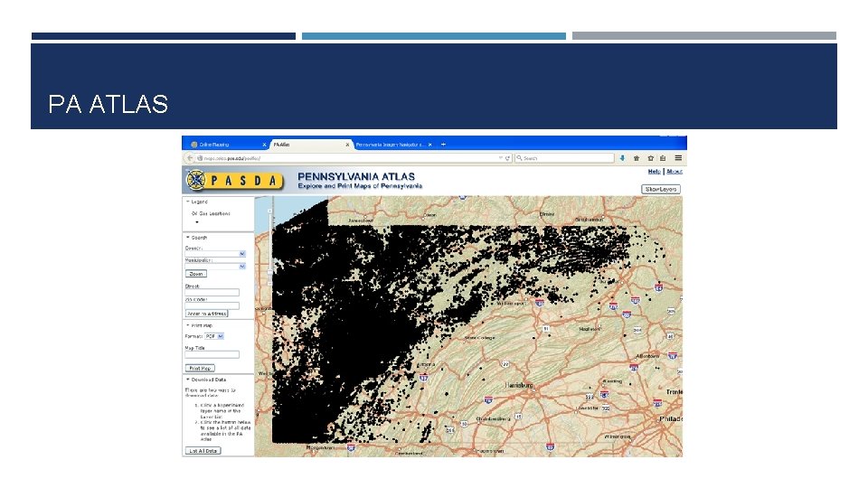This screenshot has height=488, width=868.
Task: Click zoom-out button below the map slider
Action: (x=270, y=283)
